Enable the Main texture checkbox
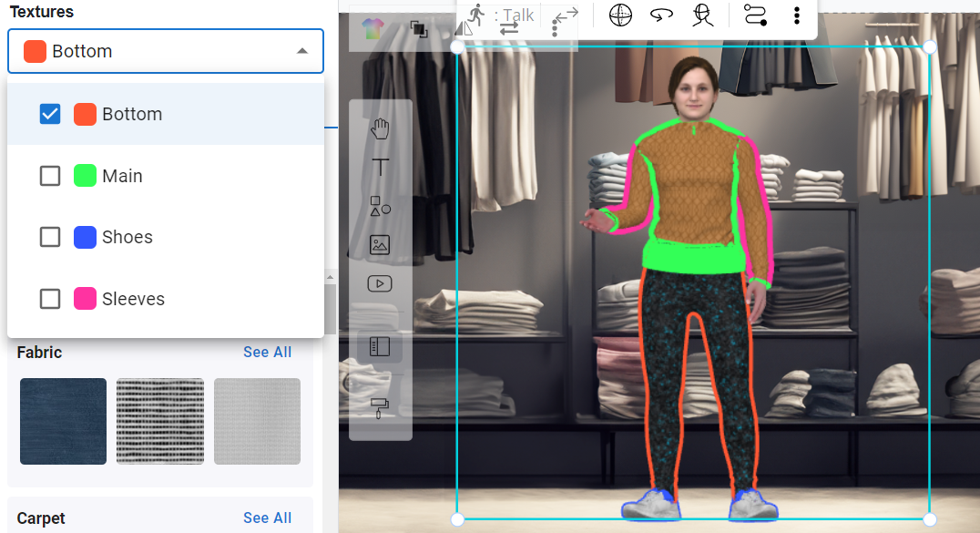This screenshot has height=533, width=980. pos(50,176)
